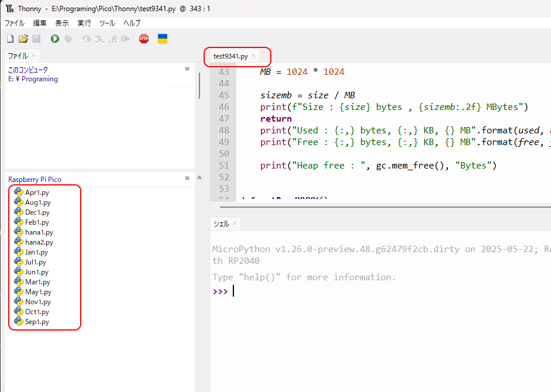551x392 pixels.
Task: Open ヘルプ menu
Action: [132, 23]
